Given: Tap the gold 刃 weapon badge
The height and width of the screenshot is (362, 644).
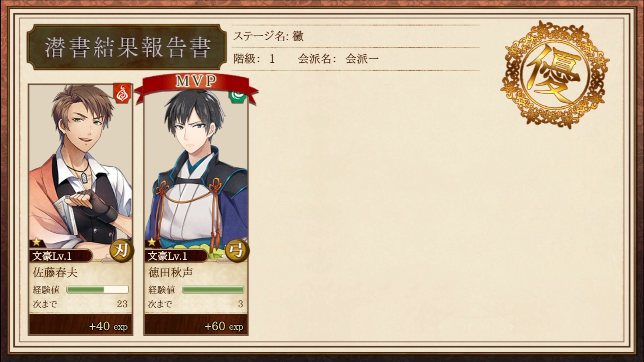Looking at the screenshot, I should click(121, 250).
